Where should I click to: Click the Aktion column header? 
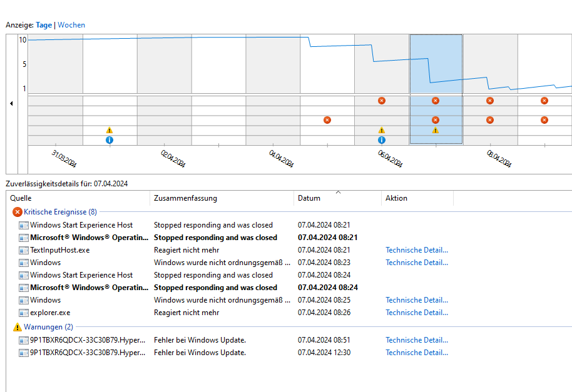417,198
